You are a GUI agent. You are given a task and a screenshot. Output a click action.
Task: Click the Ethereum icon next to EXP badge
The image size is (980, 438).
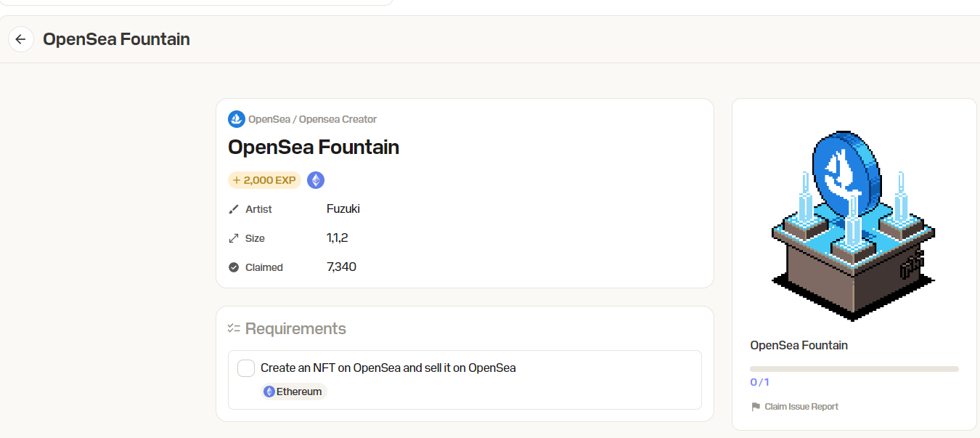[316, 180]
